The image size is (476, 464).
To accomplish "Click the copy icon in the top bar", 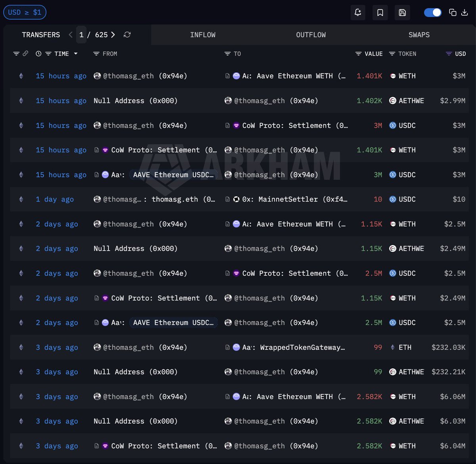I will (453, 12).
